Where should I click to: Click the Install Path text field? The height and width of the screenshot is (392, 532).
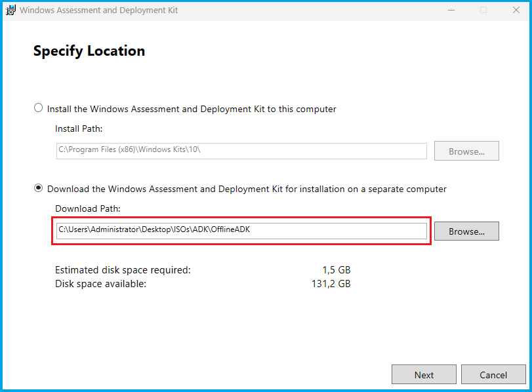[x=241, y=151]
